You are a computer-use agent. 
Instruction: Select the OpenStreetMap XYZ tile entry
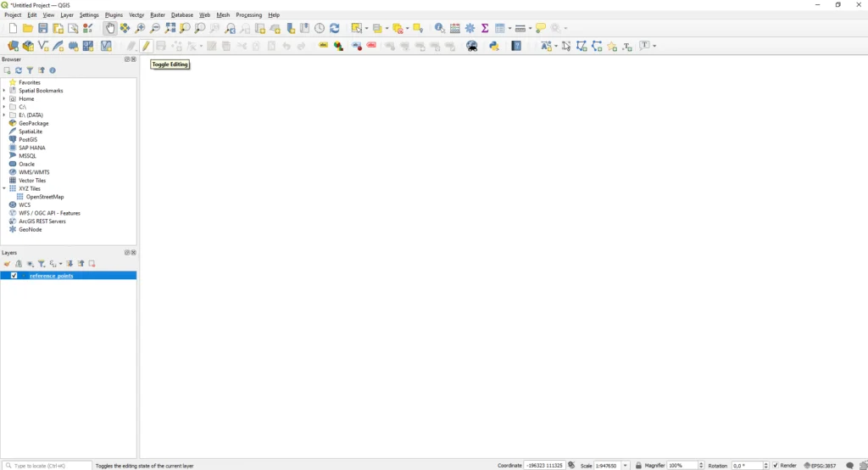(x=44, y=197)
